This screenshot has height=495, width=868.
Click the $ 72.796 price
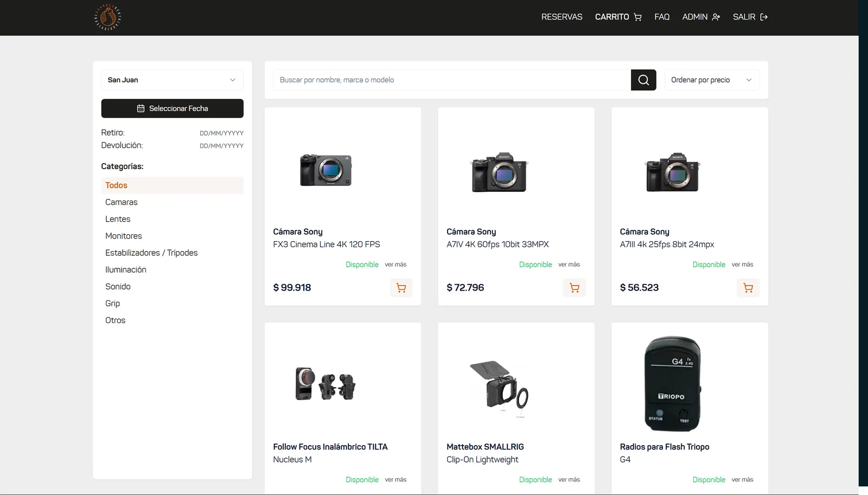click(465, 288)
